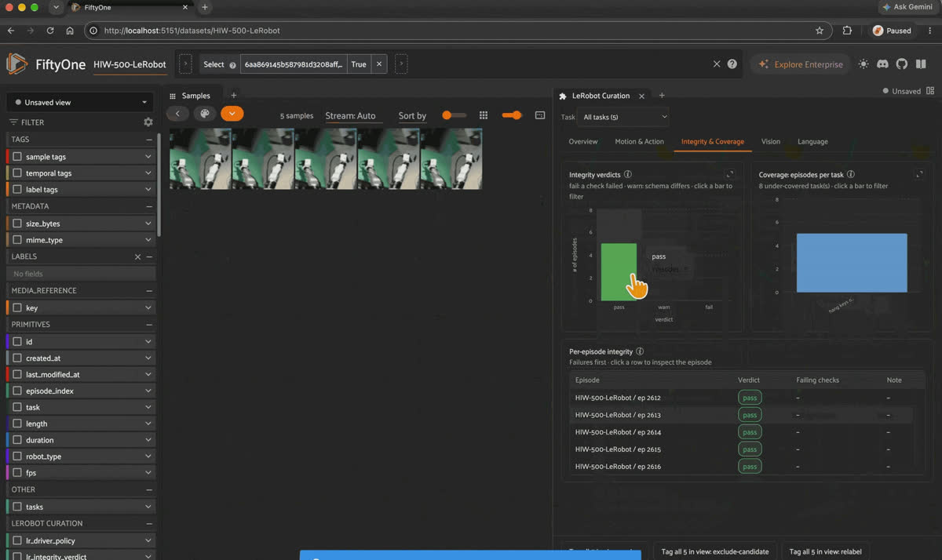Open the grid view options icon

(484, 115)
